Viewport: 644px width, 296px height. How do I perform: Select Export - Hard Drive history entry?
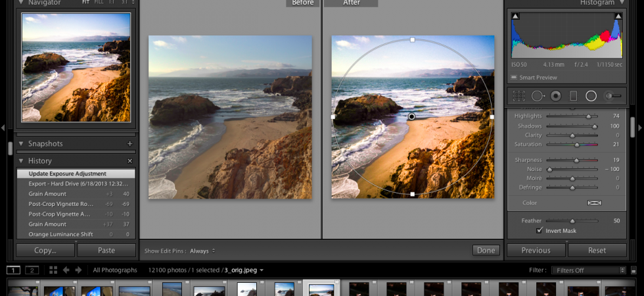(x=76, y=184)
